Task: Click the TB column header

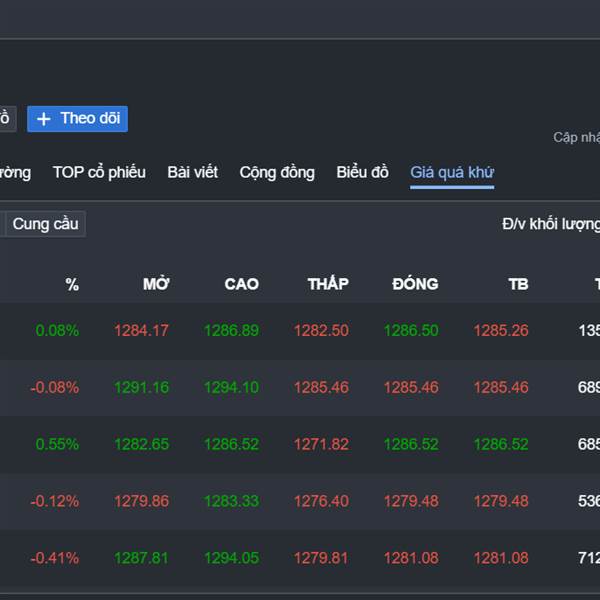Action: [x=518, y=284]
